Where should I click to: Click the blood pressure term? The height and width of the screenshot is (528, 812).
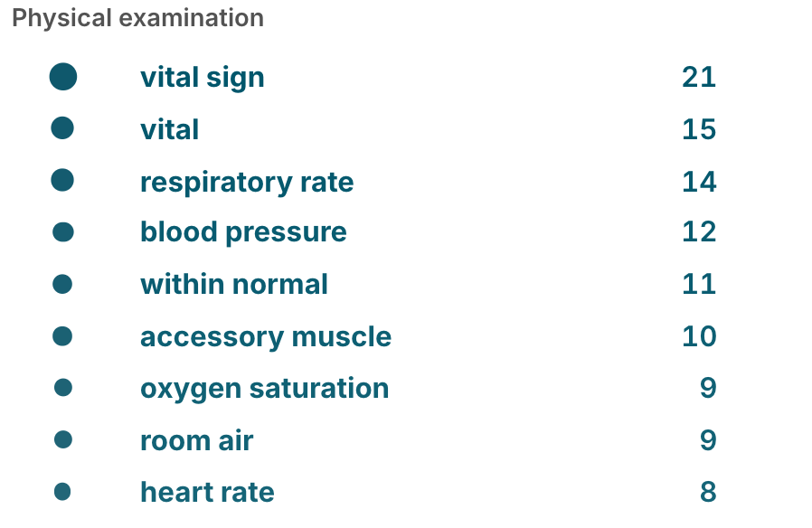click(x=243, y=232)
